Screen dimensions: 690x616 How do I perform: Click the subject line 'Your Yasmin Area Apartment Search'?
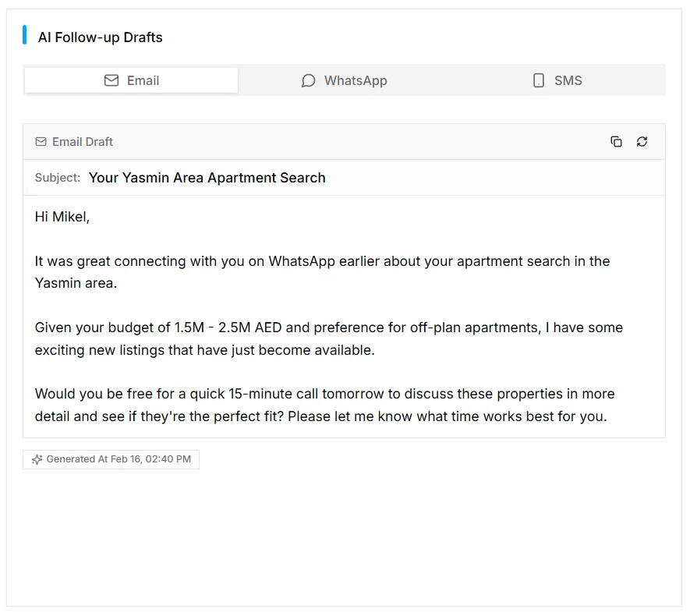[x=207, y=178]
